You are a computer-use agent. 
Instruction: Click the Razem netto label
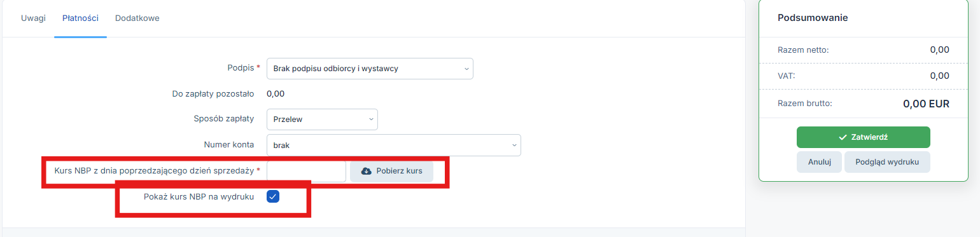coord(803,50)
